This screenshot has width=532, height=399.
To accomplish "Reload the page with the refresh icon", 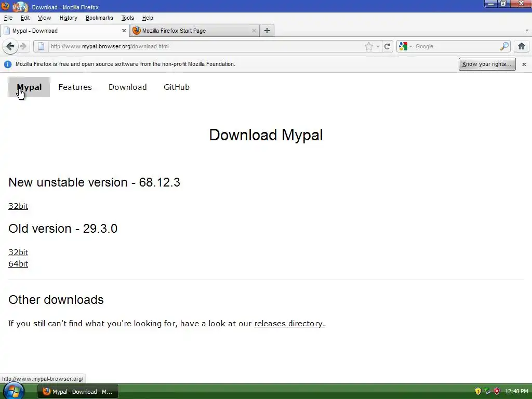I will (387, 46).
